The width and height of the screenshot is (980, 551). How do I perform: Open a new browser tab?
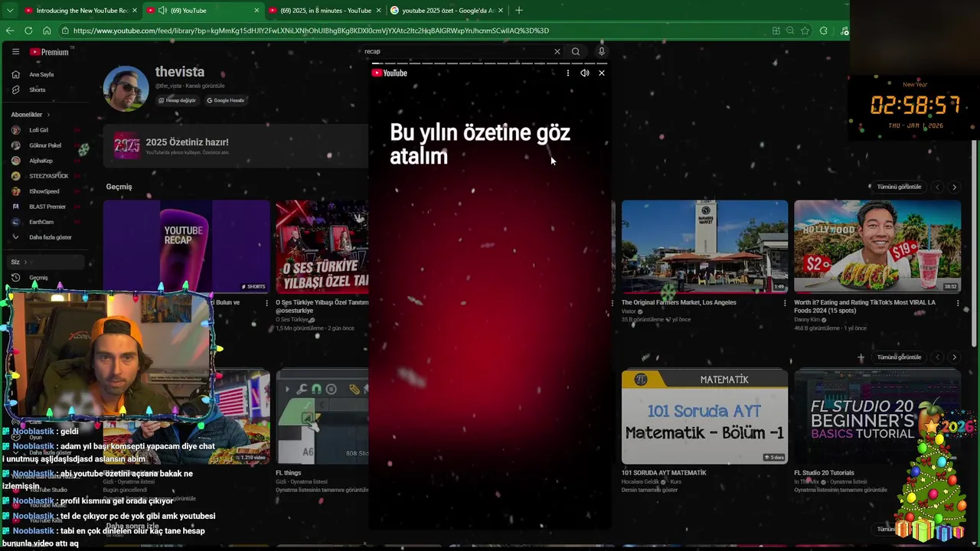[x=519, y=10]
